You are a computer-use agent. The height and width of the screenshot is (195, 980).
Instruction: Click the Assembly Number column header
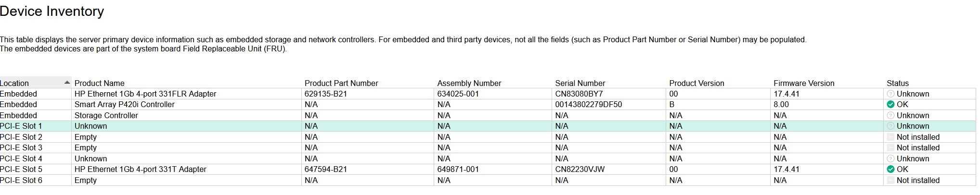point(469,83)
